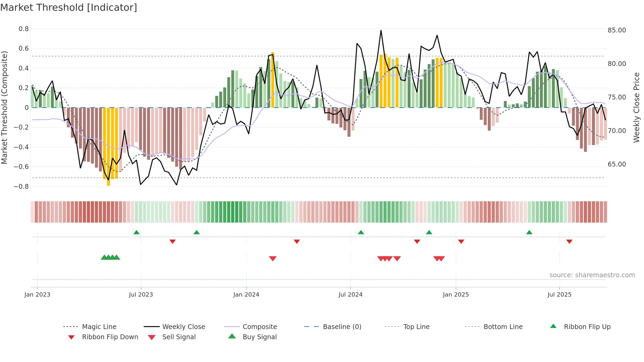Viewport: 644px width, 362px height.
Task: Click the Jul 2025 x-axis label
Action: [559, 294]
